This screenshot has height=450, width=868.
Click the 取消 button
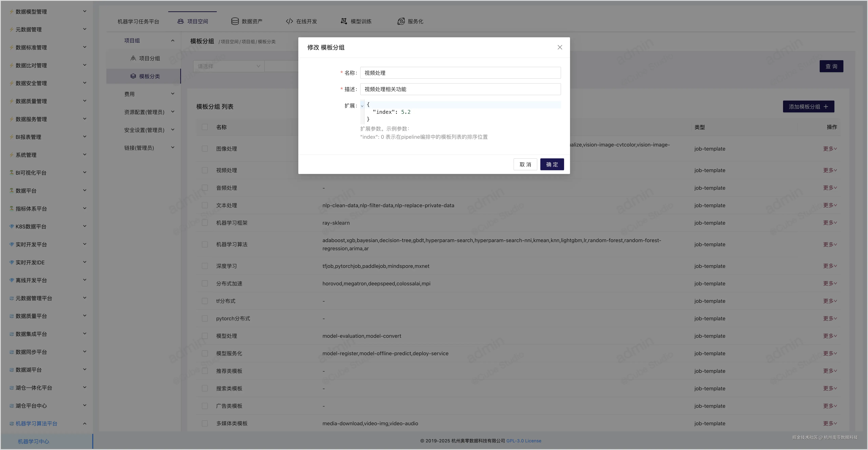(525, 164)
